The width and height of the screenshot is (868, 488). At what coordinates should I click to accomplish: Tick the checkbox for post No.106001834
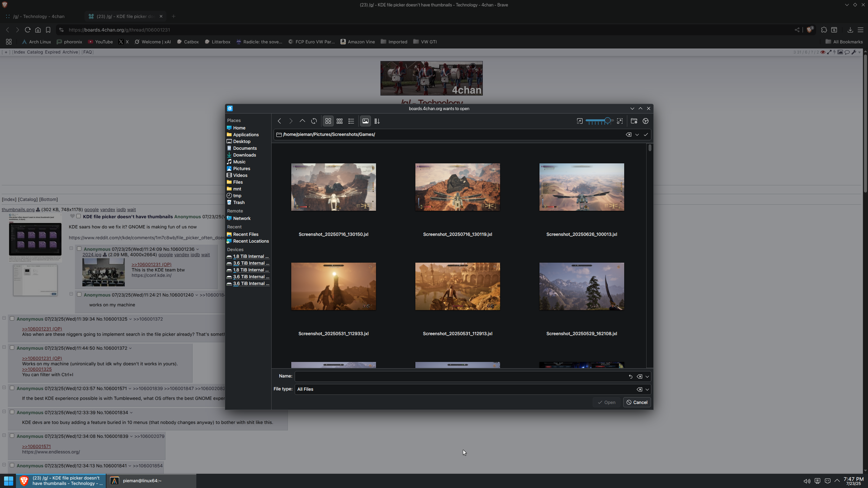tap(12, 412)
